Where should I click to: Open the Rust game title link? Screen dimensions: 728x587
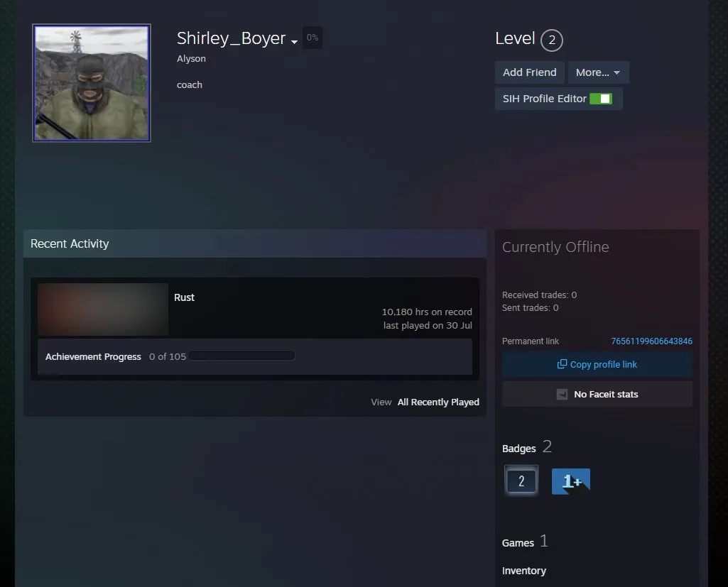coord(185,297)
